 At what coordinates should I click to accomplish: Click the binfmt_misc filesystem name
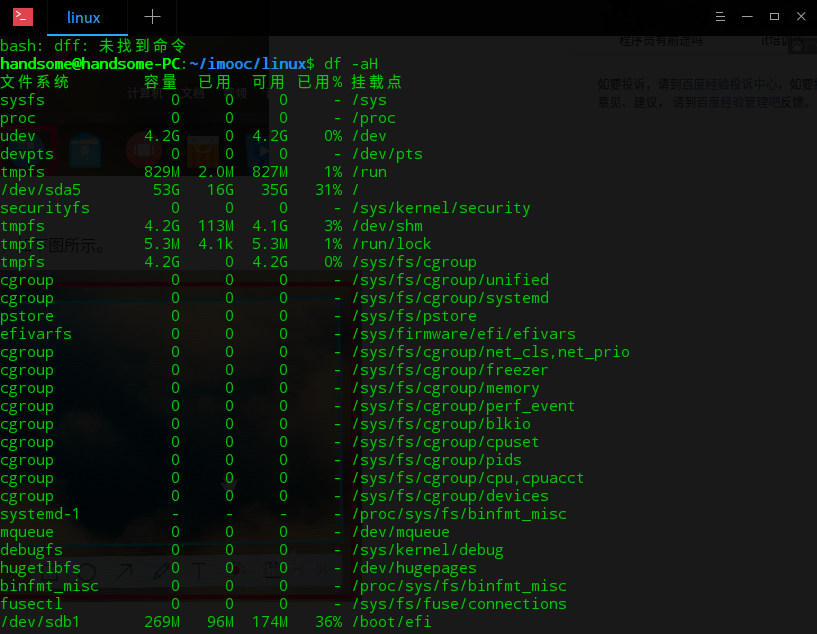tap(49, 586)
